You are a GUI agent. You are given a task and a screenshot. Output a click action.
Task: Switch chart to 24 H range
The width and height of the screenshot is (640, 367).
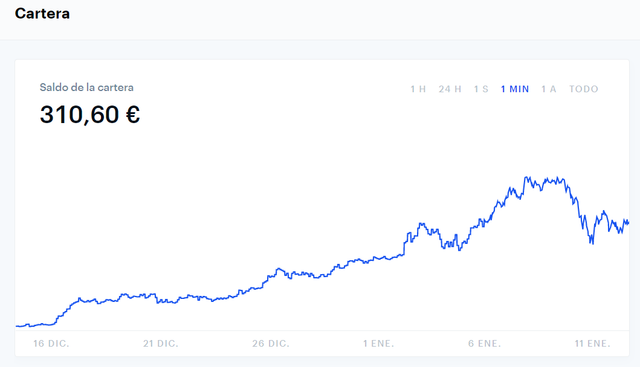click(x=450, y=89)
